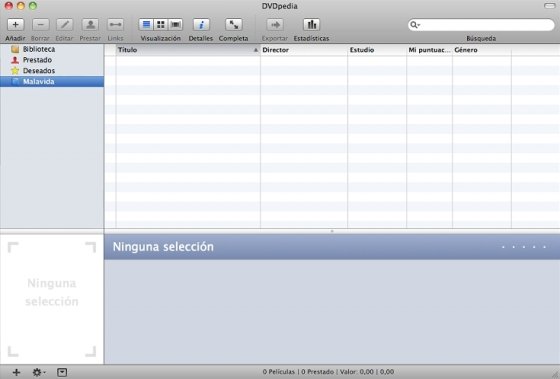The image size is (560, 379).
Task: Switch to list view in Visualización
Action: tap(146, 25)
